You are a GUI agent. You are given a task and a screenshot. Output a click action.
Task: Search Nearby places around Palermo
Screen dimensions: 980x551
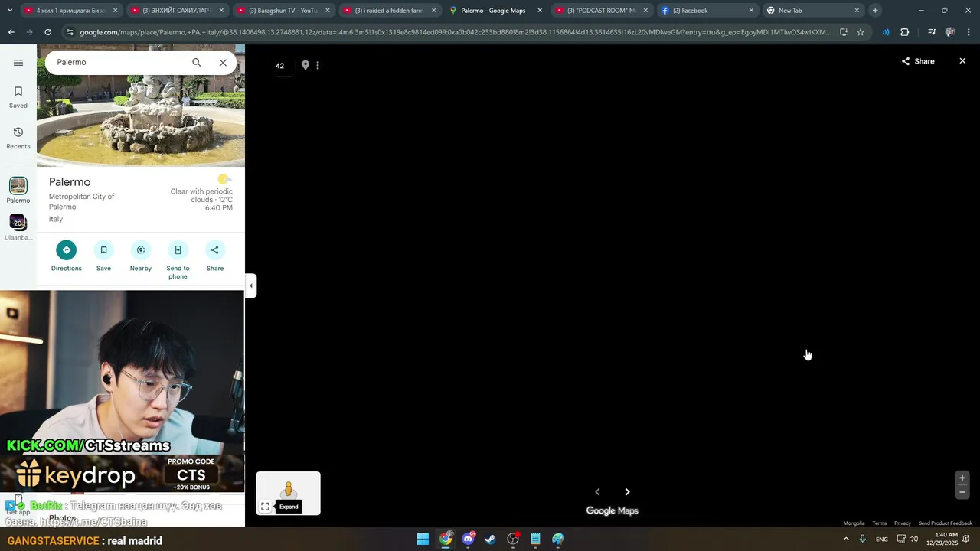[141, 250]
